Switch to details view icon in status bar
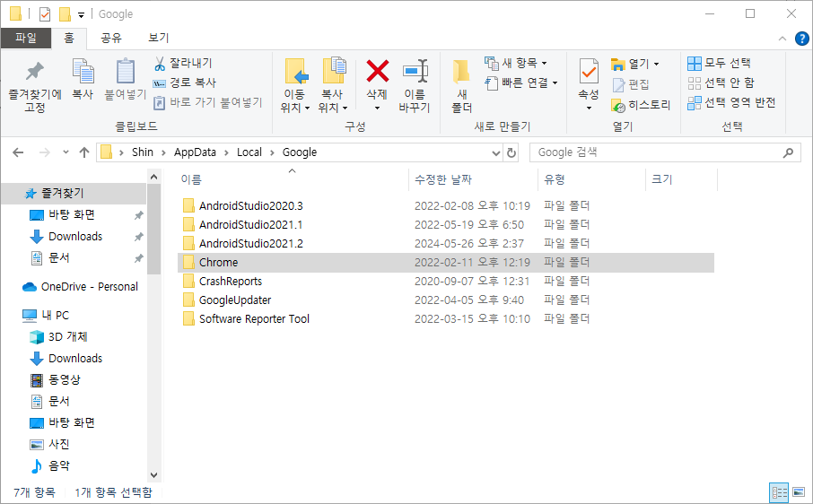 [x=779, y=492]
